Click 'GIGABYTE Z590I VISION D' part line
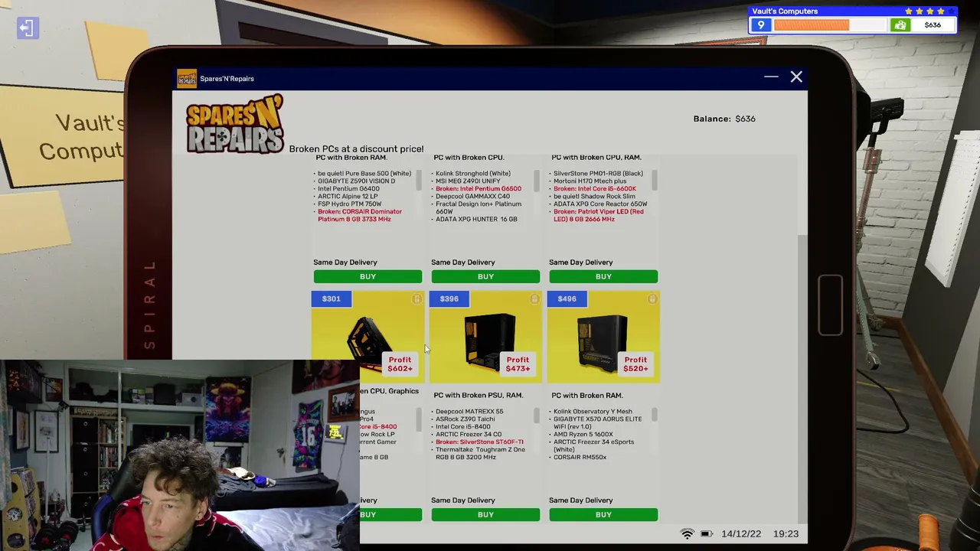The width and height of the screenshot is (980, 551). 357,181
